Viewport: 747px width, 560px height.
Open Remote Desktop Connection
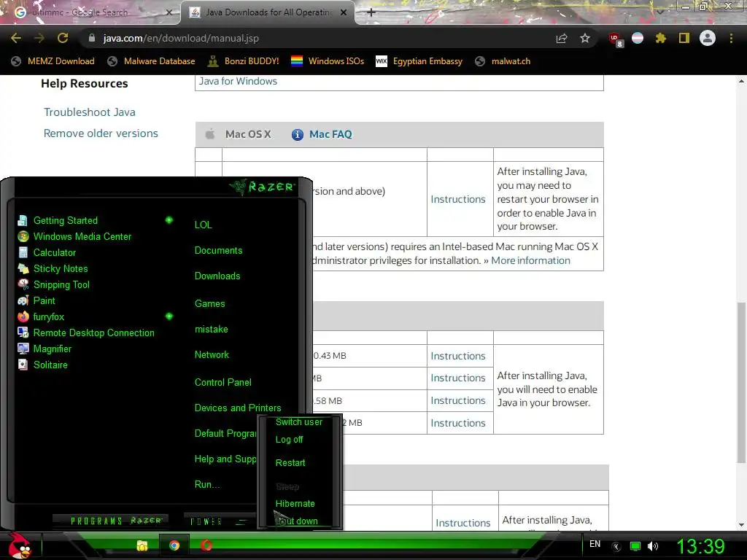click(x=93, y=332)
